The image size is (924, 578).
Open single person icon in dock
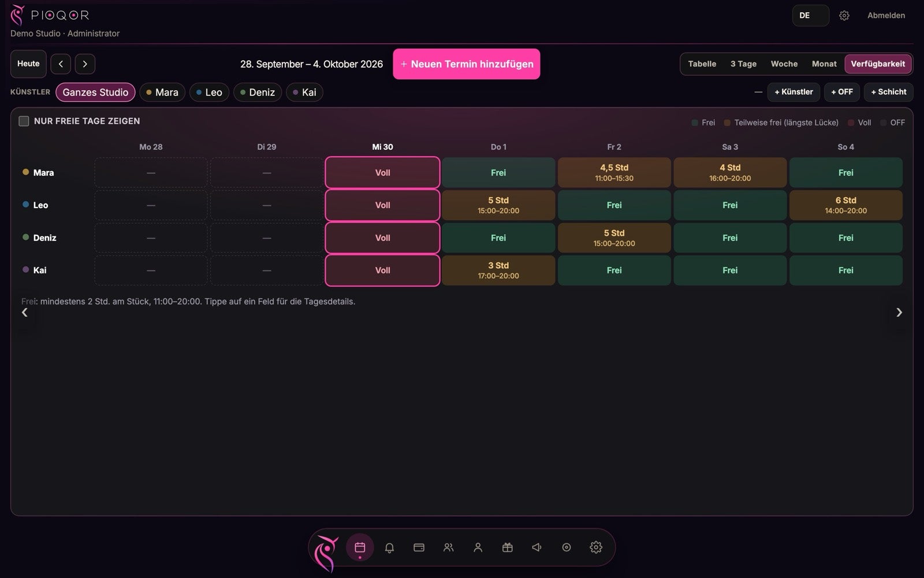click(x=478, y=547)
